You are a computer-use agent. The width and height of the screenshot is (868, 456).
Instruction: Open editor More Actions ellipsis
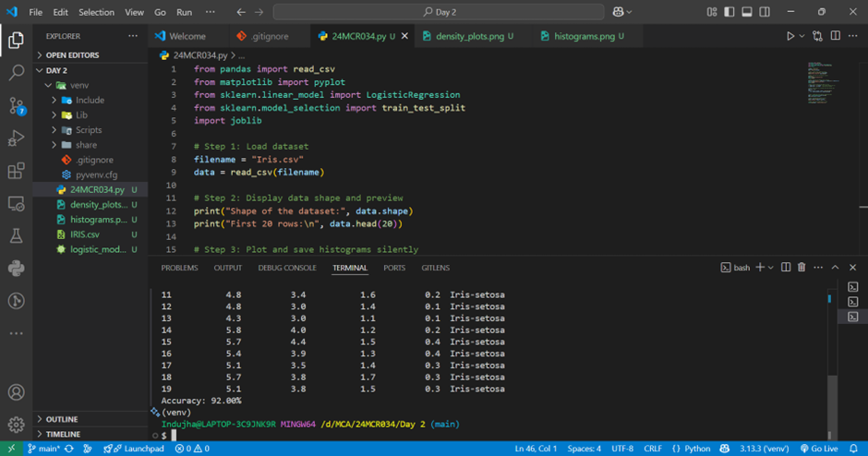(853, 36)
